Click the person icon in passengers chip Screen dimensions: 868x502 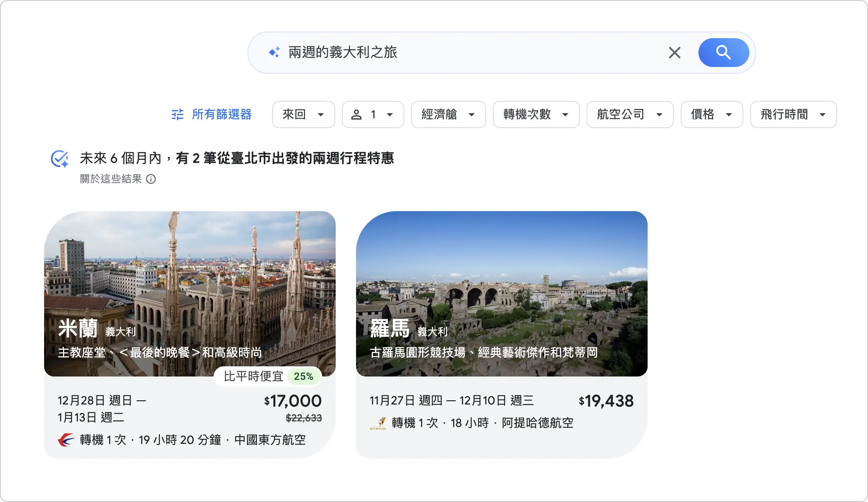tap(356, 114)
